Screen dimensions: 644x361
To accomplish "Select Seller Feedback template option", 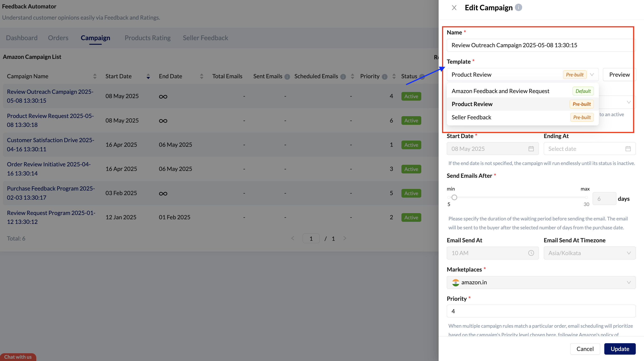I will click(471, 117).
